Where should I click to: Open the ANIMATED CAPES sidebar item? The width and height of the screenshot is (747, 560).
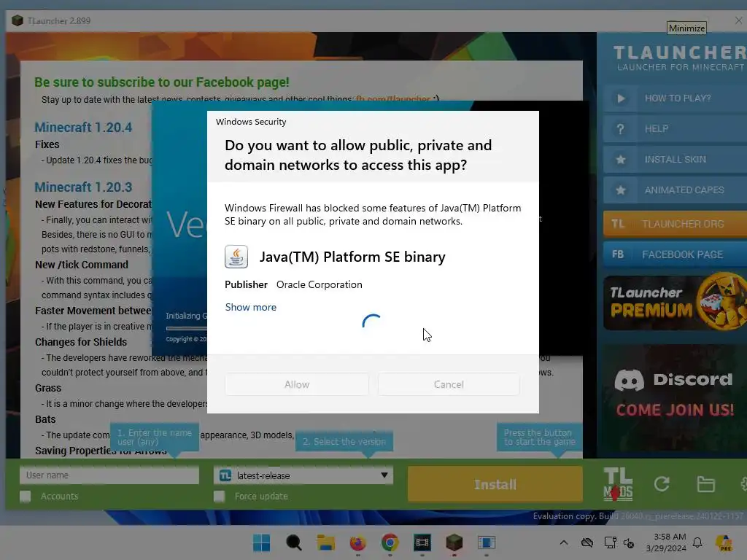click(x=675, y=190)
